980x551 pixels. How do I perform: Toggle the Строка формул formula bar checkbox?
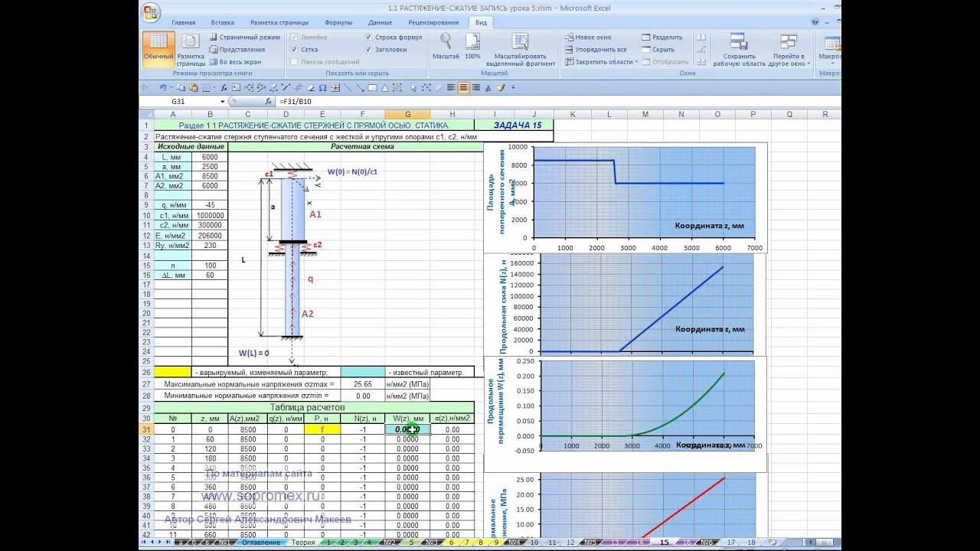pos(394,37)
